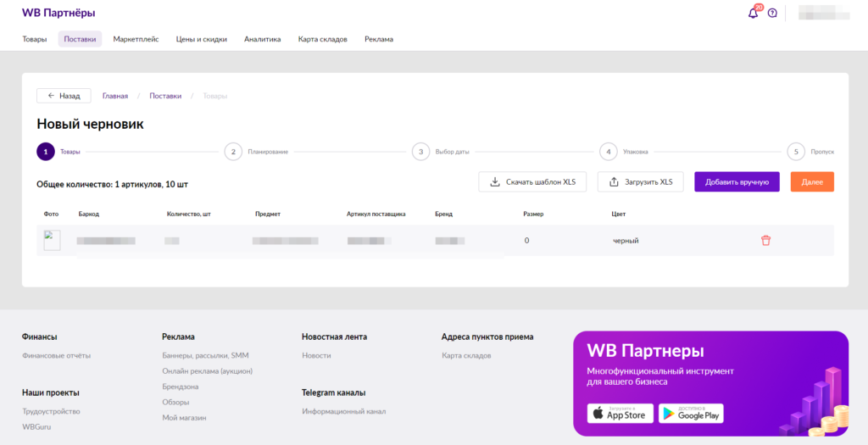868x445 pixels.
Task: Click the Предмет column header
Action: tap(268, 214)
